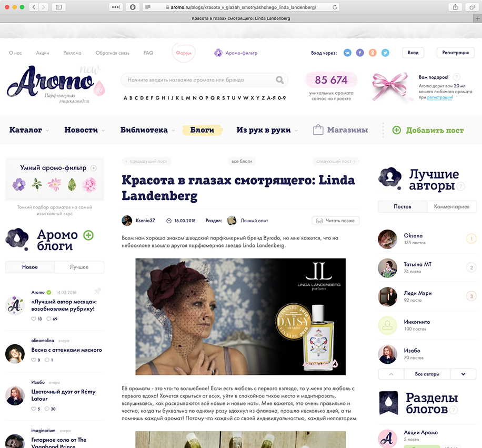Log in via the Facebook icon
This screenshot has width=482, height=448.
click(360, 53)
